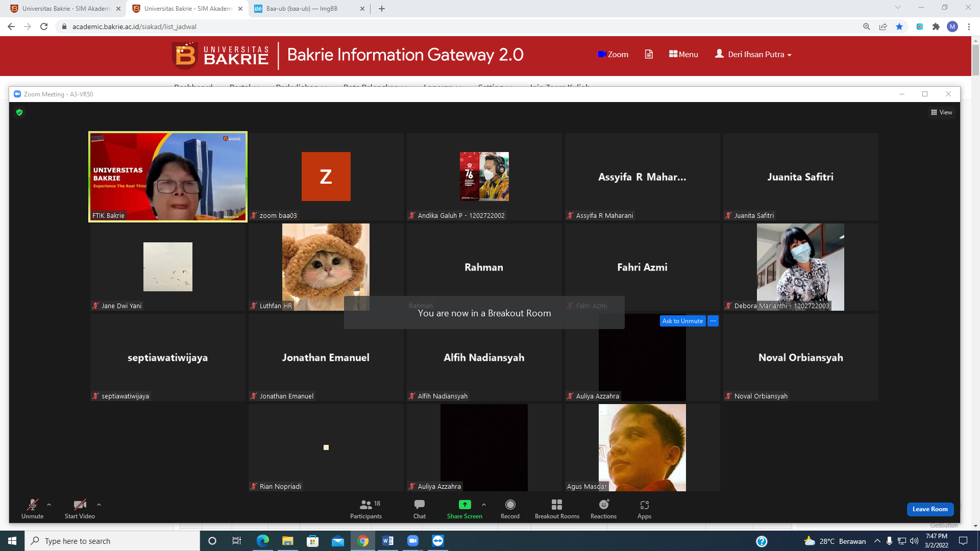
Task: Open the Chat panel
Action: 420,509
